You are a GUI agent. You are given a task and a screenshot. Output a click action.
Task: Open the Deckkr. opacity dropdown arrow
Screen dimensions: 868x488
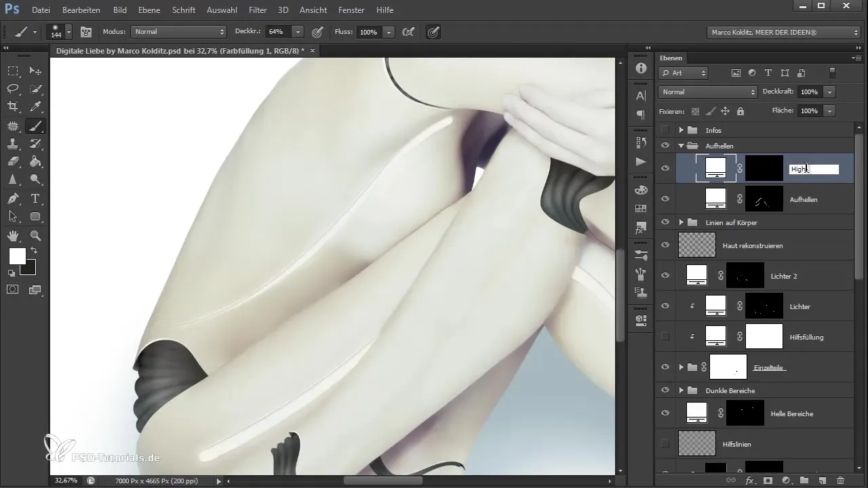click(x=298, y=32)
